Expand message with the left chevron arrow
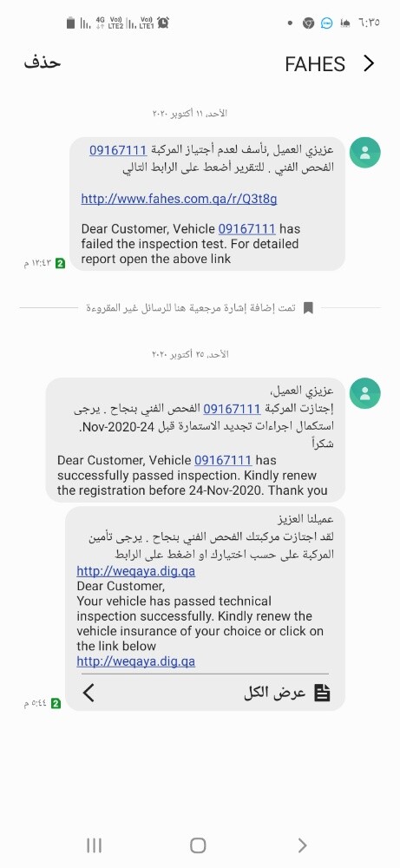 (89, 693)
